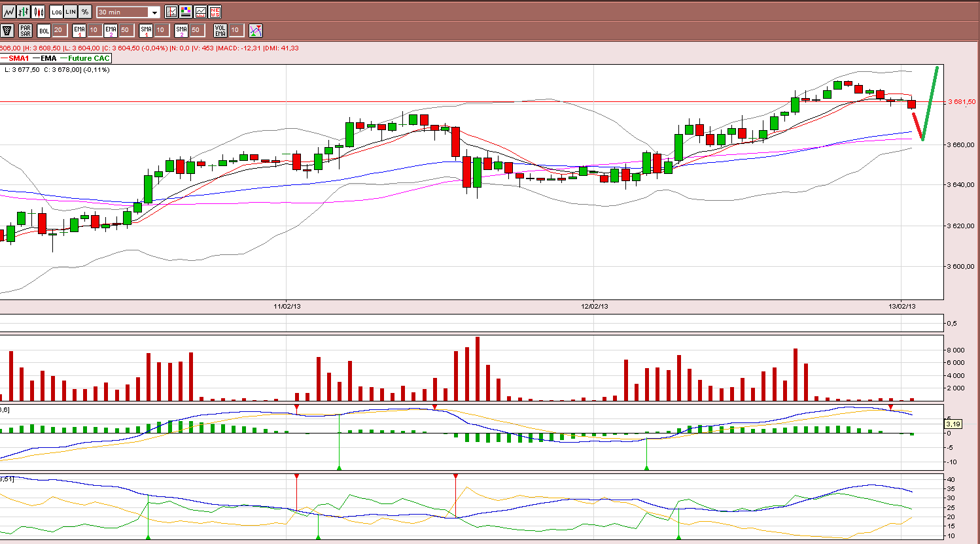Open the NEWS panel
This screenshot has width=980, height=544.
(x=215, y=12)
